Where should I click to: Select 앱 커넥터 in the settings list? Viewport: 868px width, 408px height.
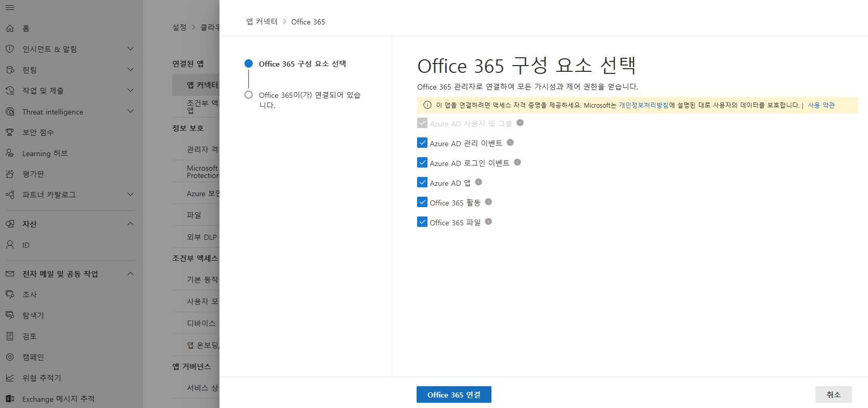pyautogui.click(x=196, y=85)
